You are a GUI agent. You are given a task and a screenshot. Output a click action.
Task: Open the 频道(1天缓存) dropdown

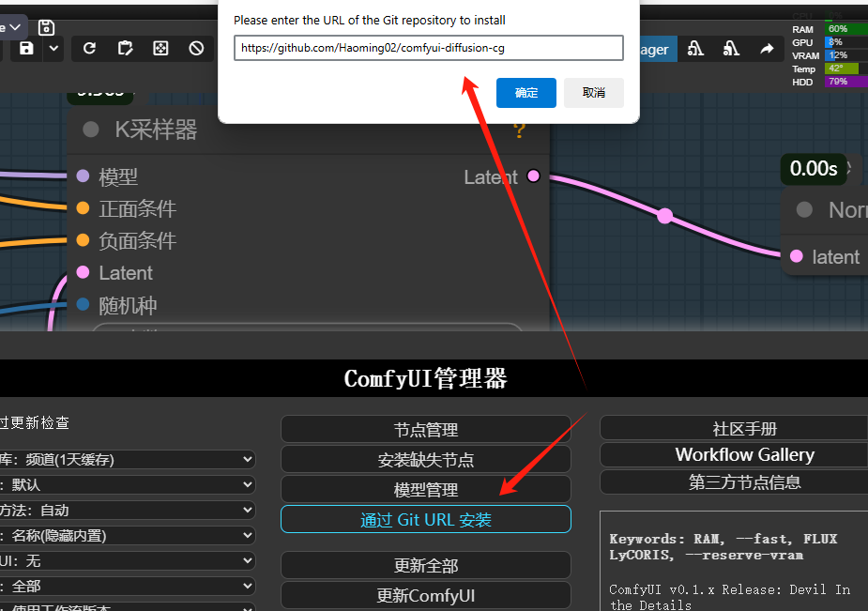pyautogui.click(x=128, y=459)
